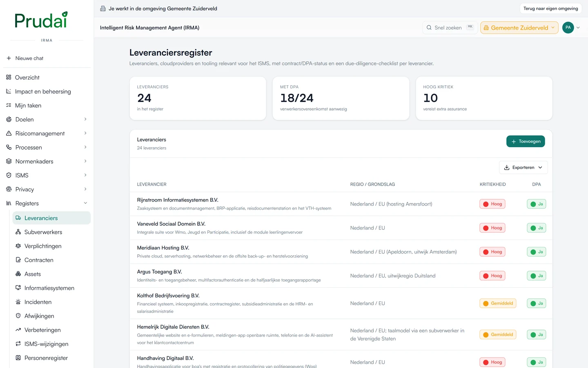Expand the Doelen submenu chevron
588x368 pixels.
pyautogui.click(x=85, y=119)
